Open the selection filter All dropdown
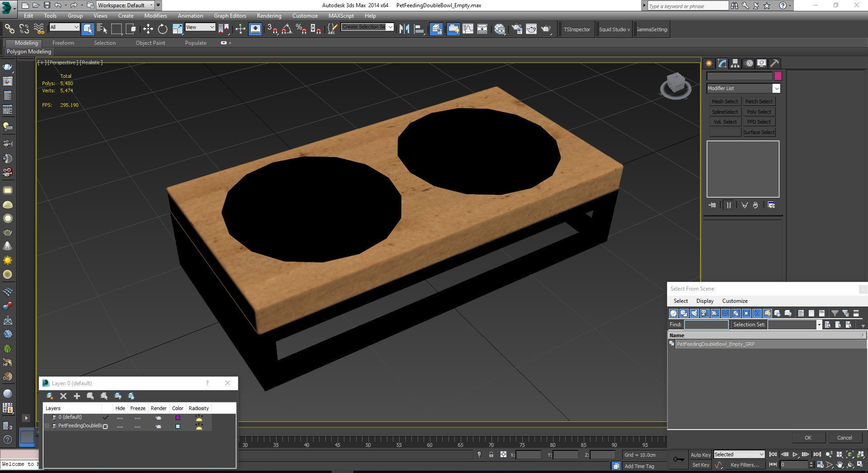 (x=64, y=27)
